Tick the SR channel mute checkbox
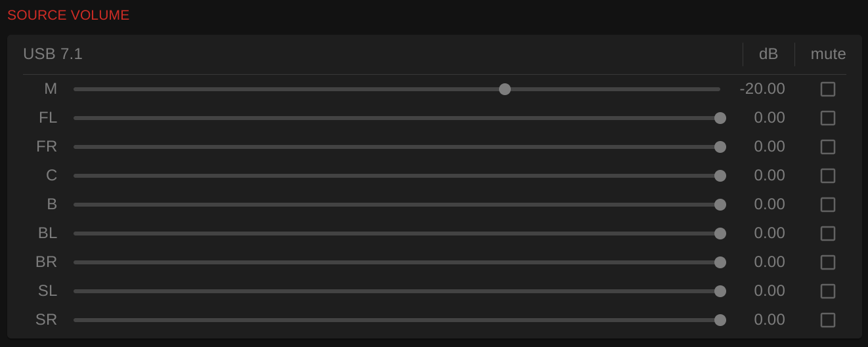 click(x=828, y=320)
